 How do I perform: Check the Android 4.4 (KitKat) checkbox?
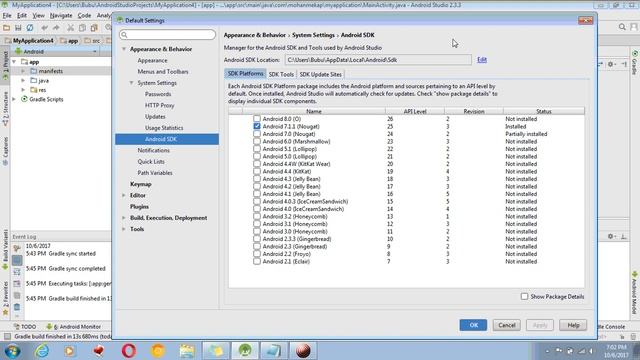click(257, 171)
